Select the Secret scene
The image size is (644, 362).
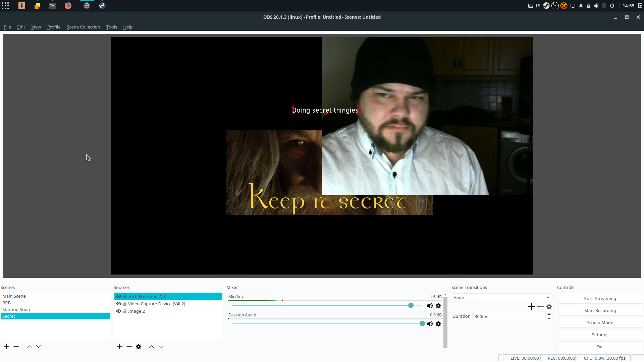55,316
